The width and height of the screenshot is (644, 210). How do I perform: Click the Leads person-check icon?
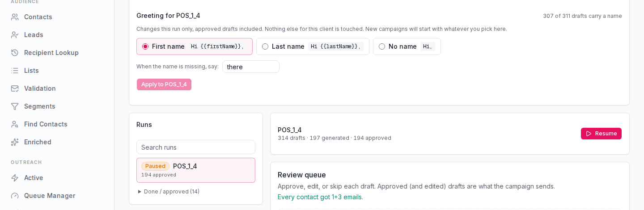coord(15,35)
